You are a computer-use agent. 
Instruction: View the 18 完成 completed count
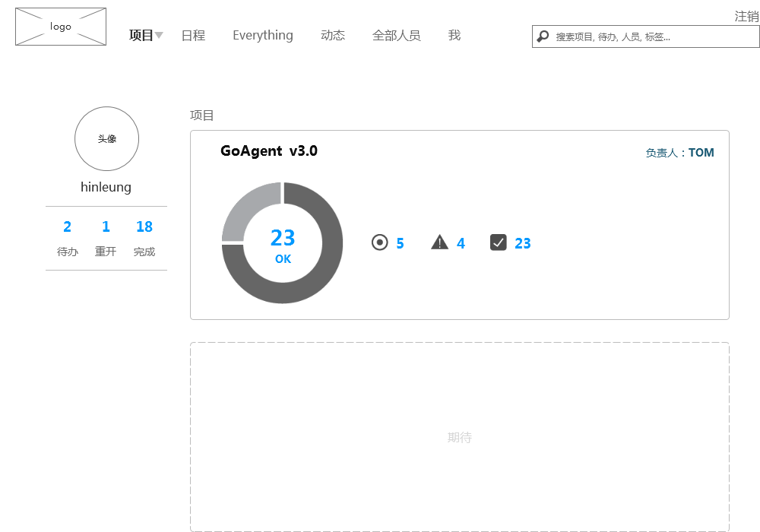coord(144,226)
